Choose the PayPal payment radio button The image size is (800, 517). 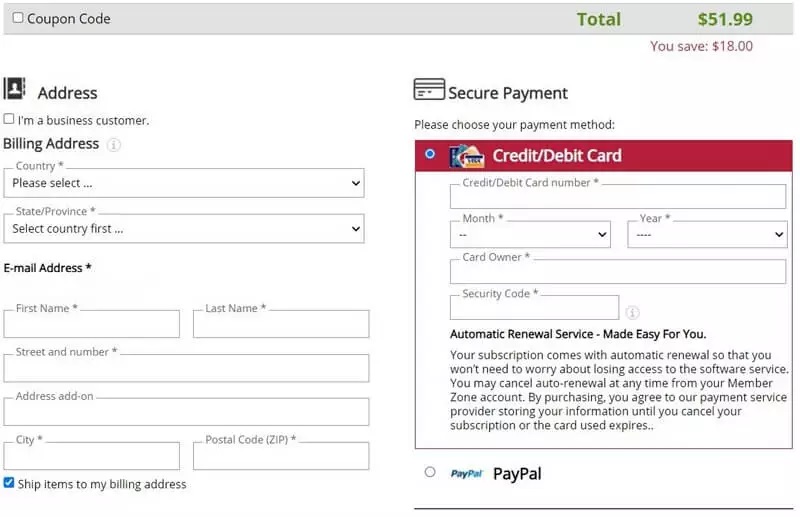click(x=430, y=472)
